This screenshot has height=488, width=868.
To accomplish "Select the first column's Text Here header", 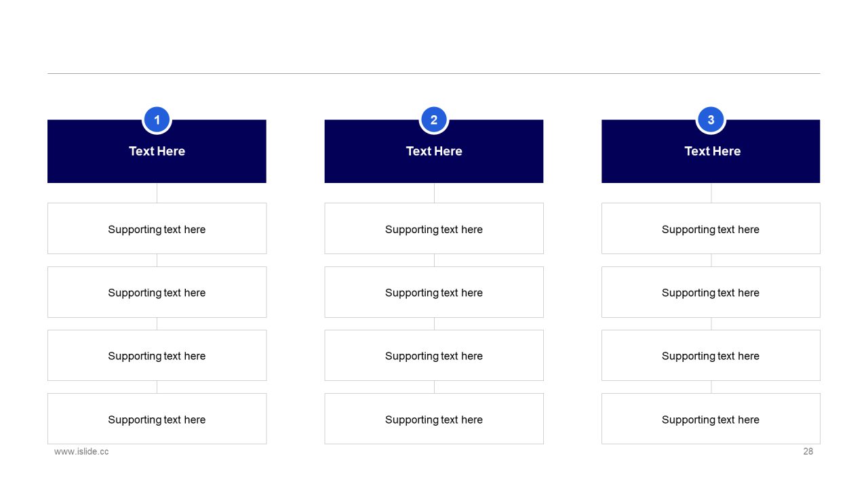I will (157, 151).
